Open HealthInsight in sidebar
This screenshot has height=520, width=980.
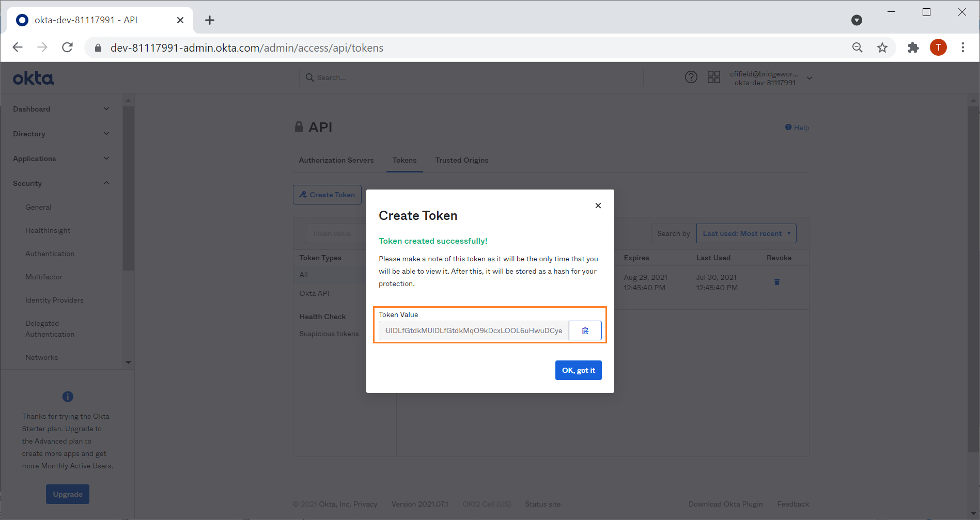(x=48, y=230)
